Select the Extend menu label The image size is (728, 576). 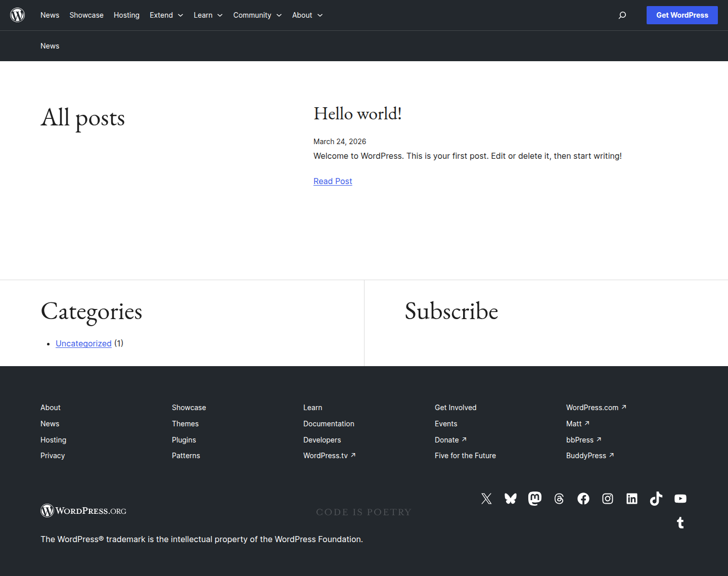pyautogui.click(x=161, y=15)
